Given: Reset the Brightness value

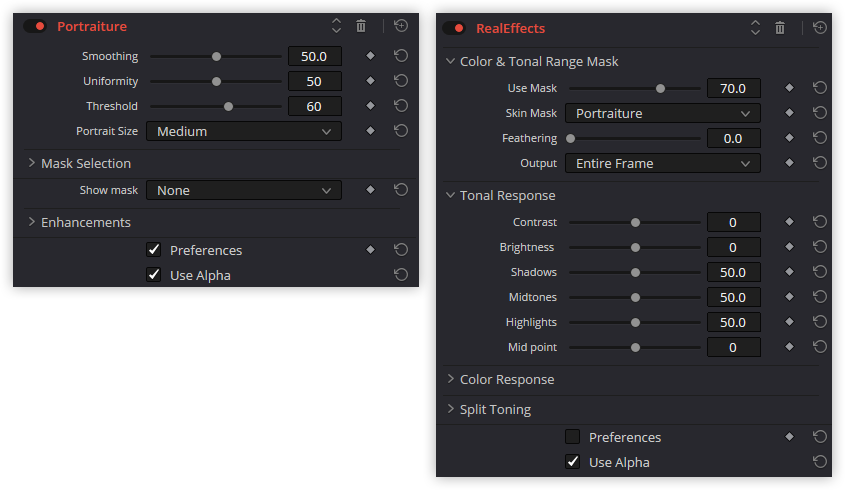Looking at the screenshot, I should point(820,246).
